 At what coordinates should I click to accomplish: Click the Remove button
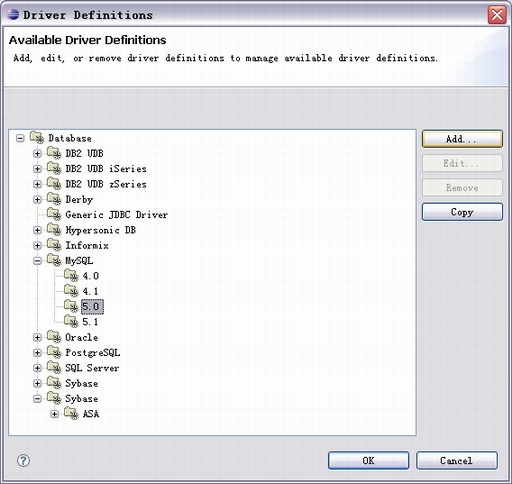462,188
